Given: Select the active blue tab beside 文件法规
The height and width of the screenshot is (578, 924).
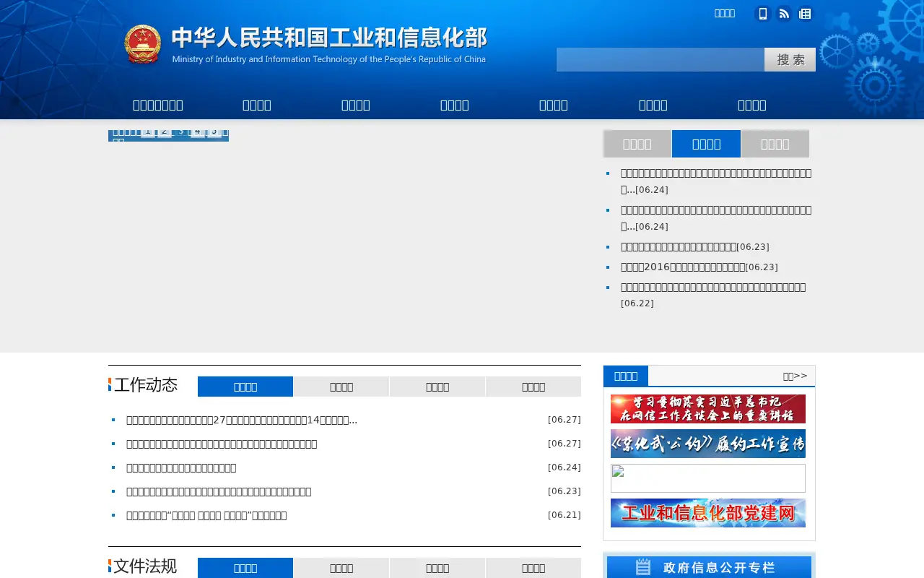Looking at the screenshot, I should (x=245, y=568).
